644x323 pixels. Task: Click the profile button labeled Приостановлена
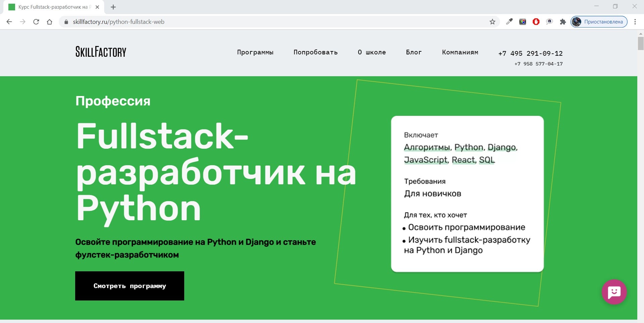[x=599, y=22]
